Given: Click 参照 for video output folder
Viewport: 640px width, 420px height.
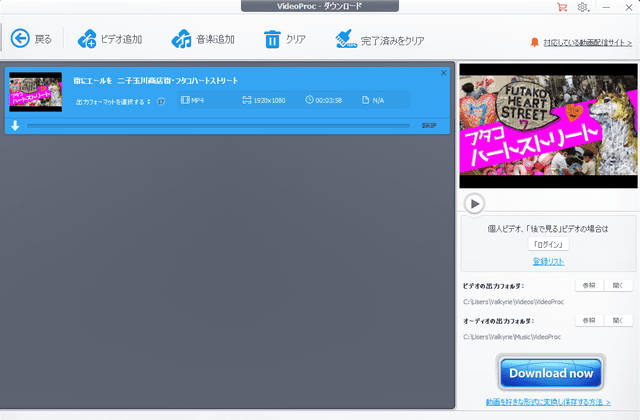Looking at the screenshot, I should [x=589, y=285].
